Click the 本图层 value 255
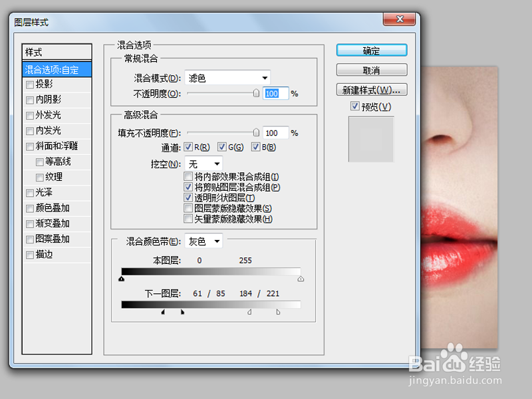Image resolution: width=532 pixels, height=399 pixels. click(x=245, y=261)
